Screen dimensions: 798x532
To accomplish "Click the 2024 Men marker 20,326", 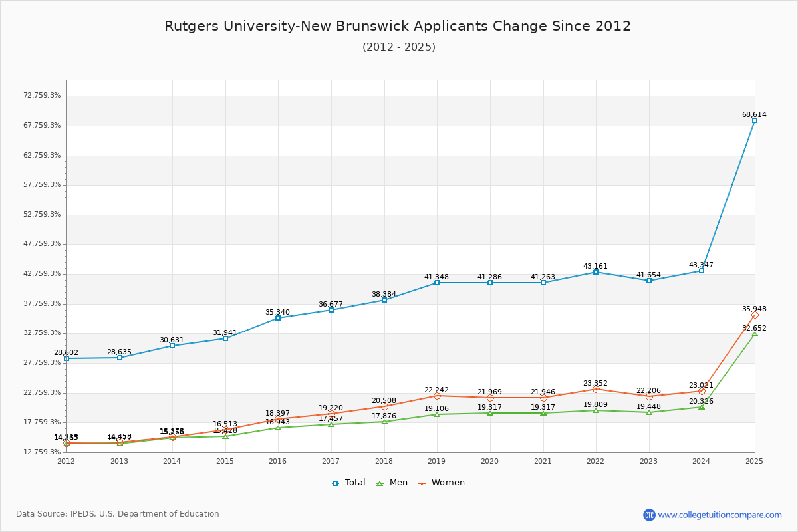I will click(x=702, y=406).
